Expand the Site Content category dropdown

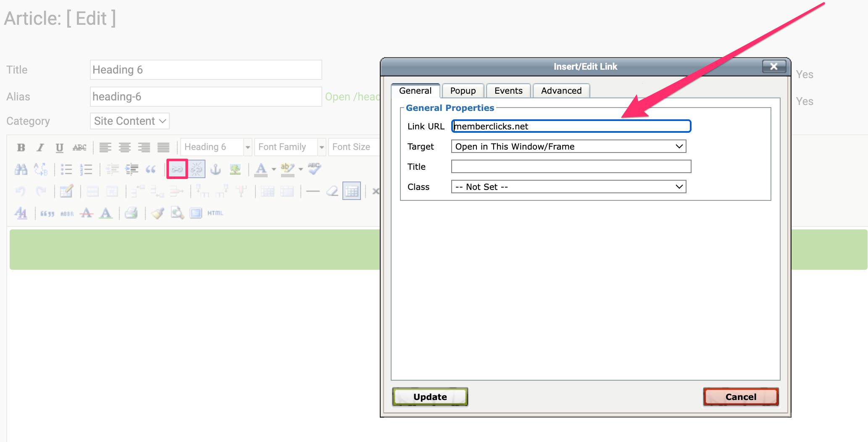[x=130, y=121]
